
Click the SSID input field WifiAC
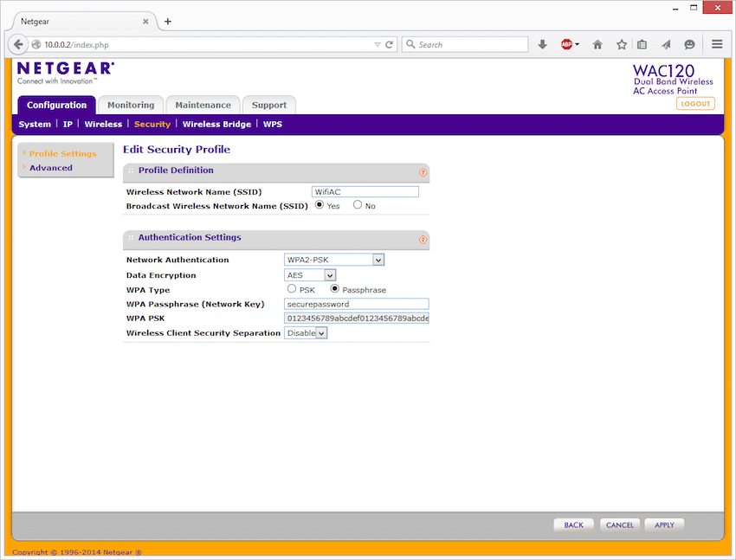coord(365,192)
